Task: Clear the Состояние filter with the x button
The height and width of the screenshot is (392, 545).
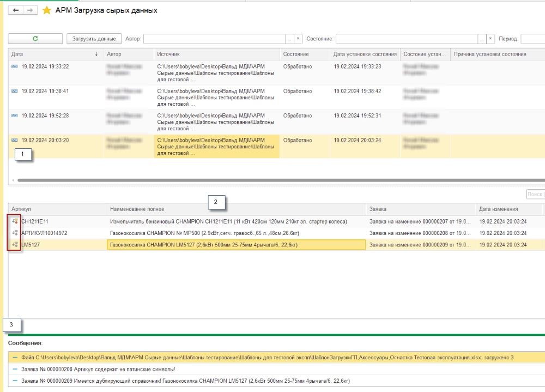Action: pyautogui.click(x=491, y=39)
